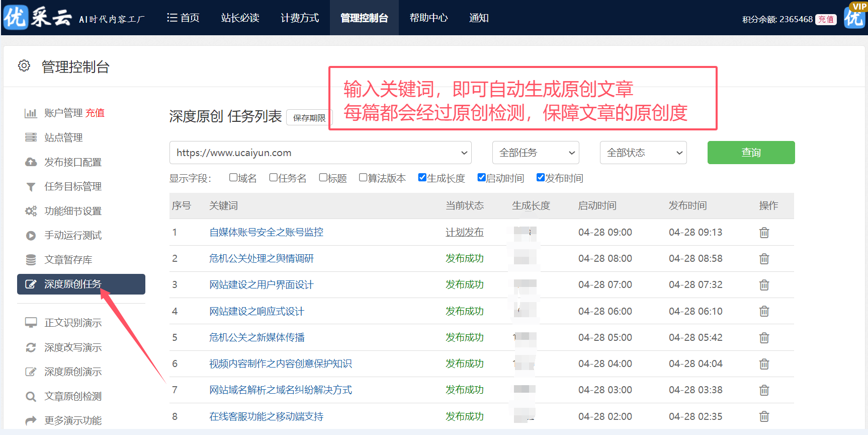Image resolution: width=868 pixels, height=435 pixels.
Task: Open 通知 in the top navigation
Action: coord(479,18)
